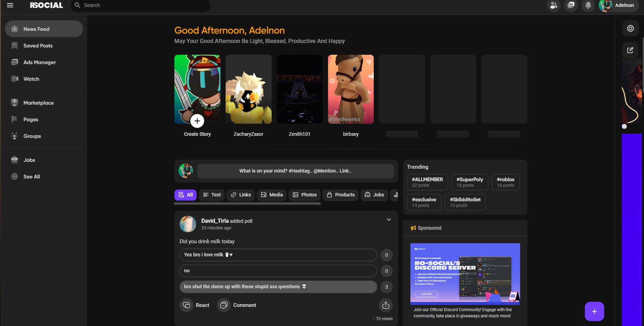Open Marketplace in the sidebar

coord(38,103)
